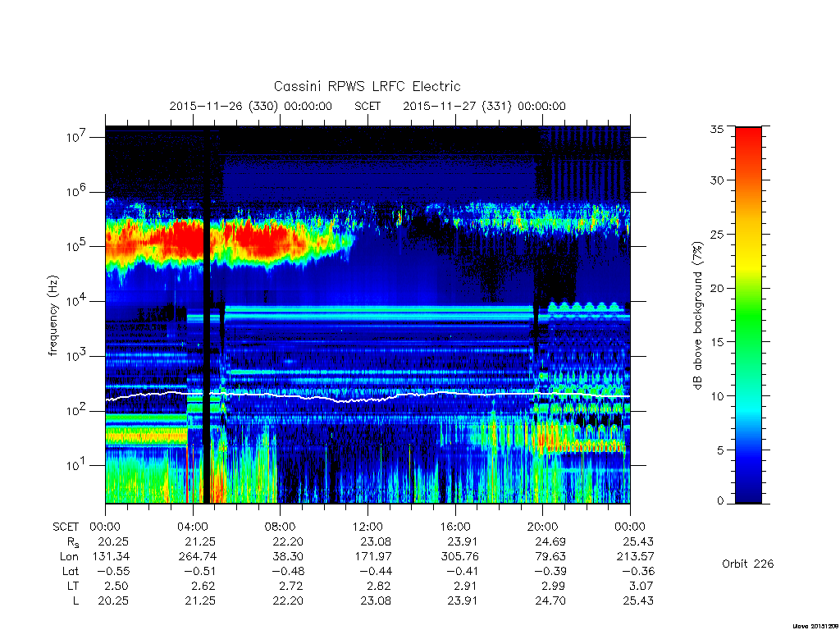Viewport: 840px width, 630px height.
Task: Click the 10^5 frequency axis label
Action: pos(76,246)
